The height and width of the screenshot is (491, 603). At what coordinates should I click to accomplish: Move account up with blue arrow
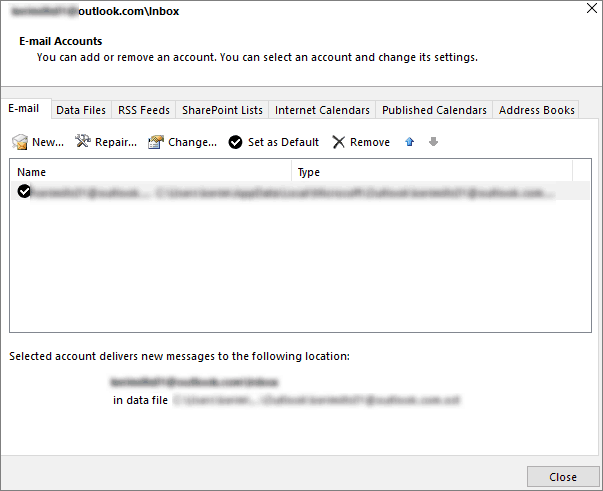click(x=409, y=142)
